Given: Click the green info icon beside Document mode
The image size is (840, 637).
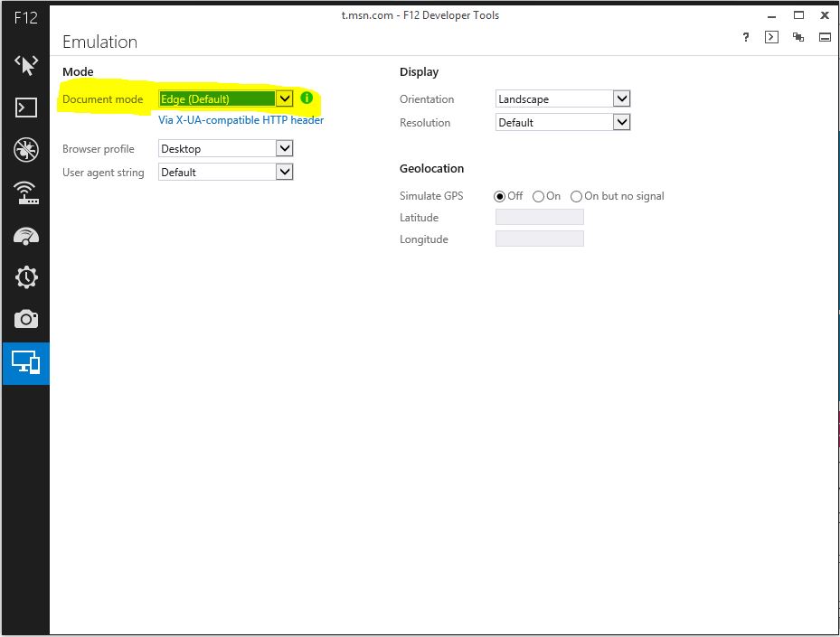Looking at the screenshot, I should (307, 98).
